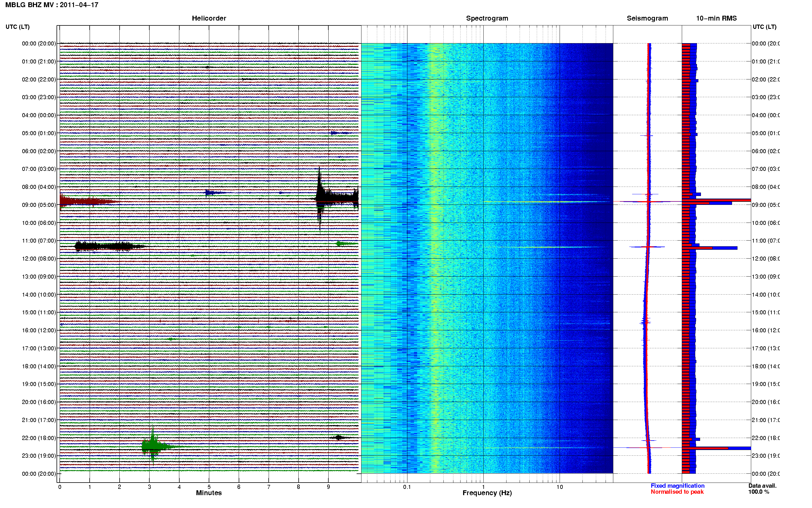Select left-axis time label 19:00 (15:00)
Screen dimensions: 812x508
point(39,384)
